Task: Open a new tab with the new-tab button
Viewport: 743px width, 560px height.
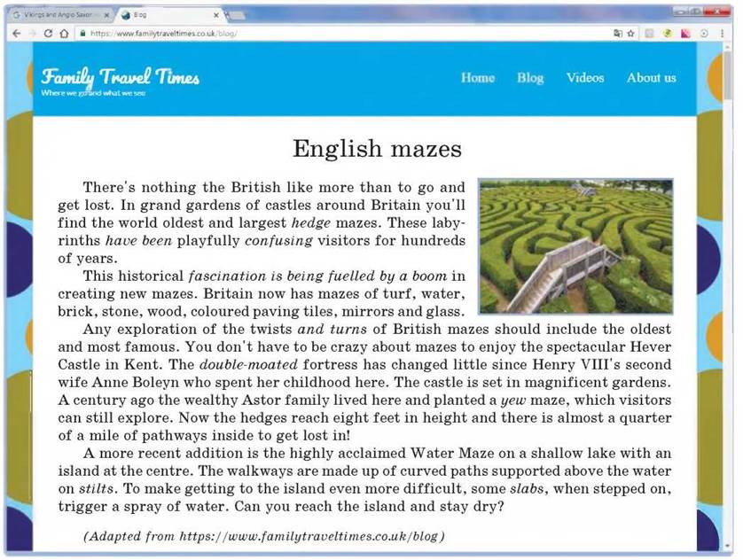Action: 236,16
